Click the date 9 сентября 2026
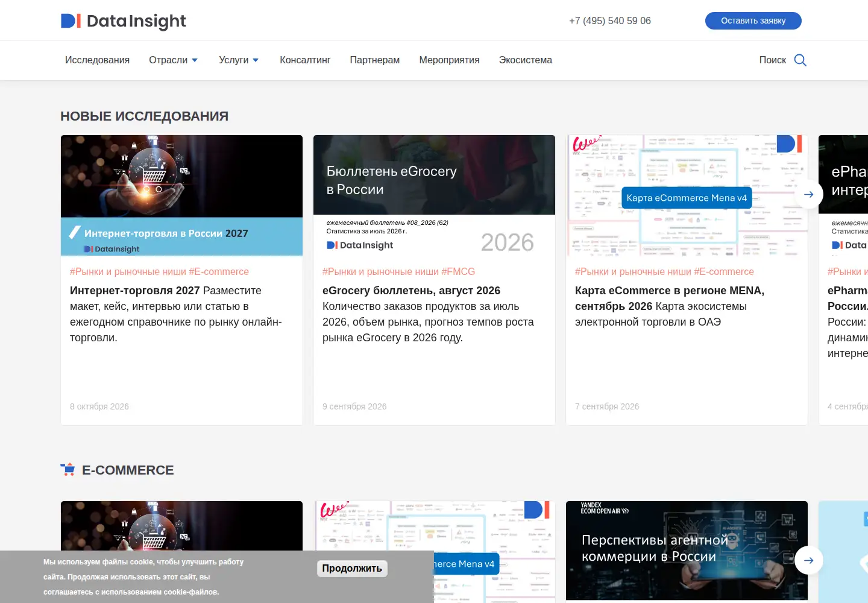This screenshot has width=868, height=603. (x=354, y=406)
